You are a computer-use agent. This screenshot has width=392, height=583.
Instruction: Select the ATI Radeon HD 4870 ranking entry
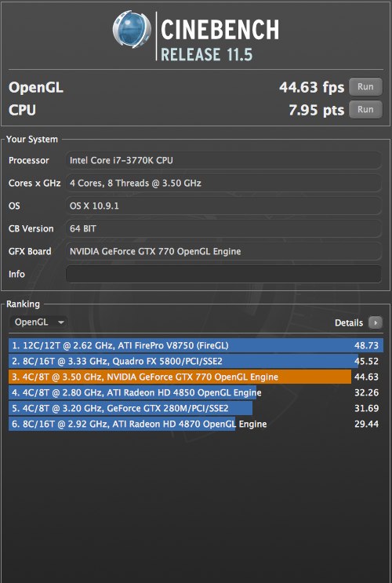click(x=196, y=424)
